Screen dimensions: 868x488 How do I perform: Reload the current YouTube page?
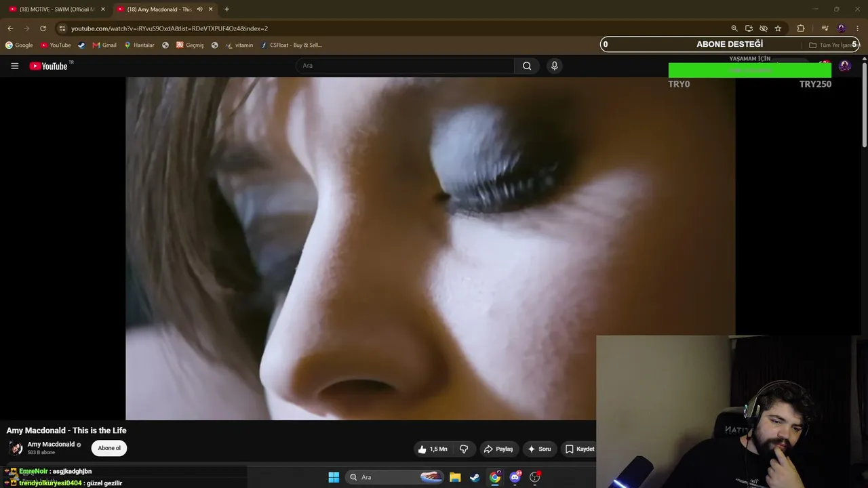pyautogui.click(x=43, y=28)
